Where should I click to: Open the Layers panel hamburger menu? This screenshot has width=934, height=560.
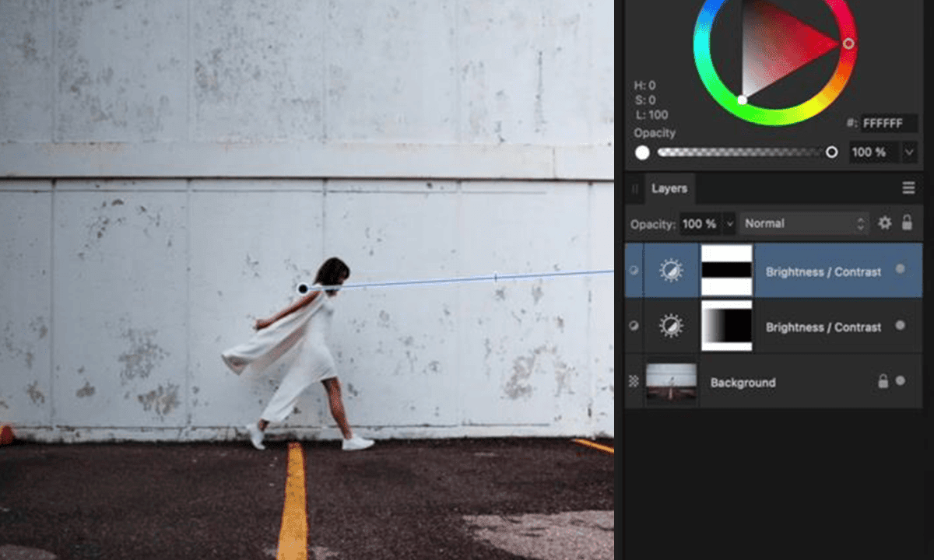[x=908, y=187]
